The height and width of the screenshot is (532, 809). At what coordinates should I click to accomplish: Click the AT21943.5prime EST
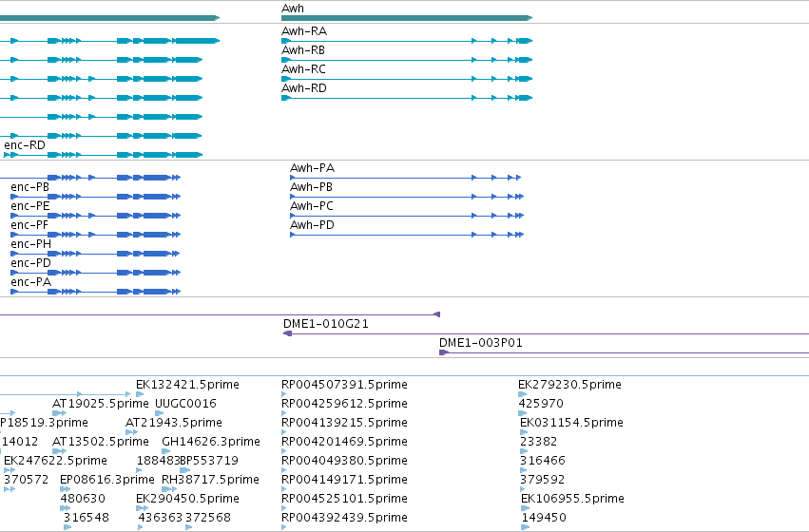[174, 423]
